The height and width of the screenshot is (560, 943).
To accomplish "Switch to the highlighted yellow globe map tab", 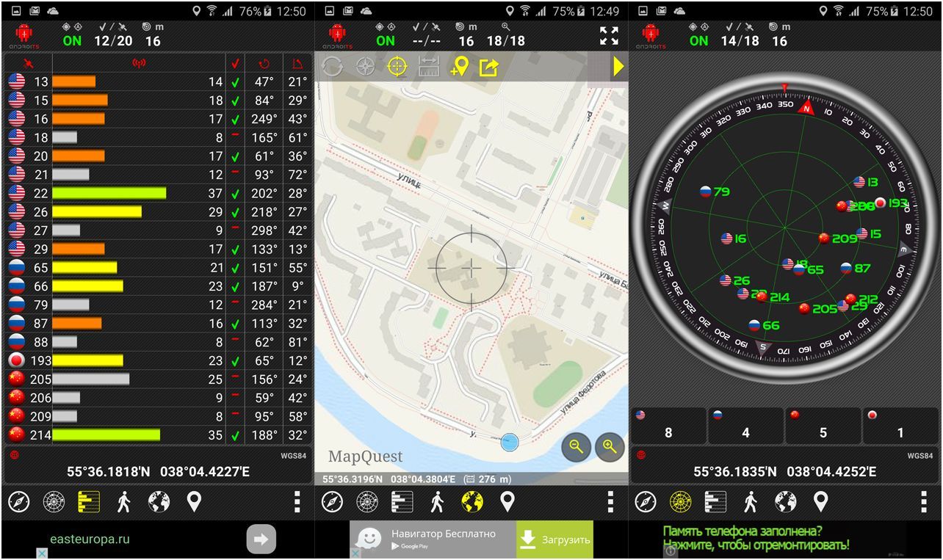I will [471, 502].
